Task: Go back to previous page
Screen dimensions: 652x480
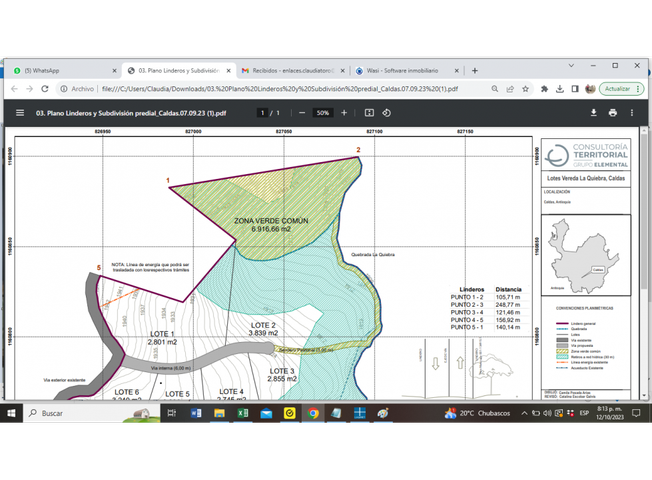Action: [x=14, y=89]
